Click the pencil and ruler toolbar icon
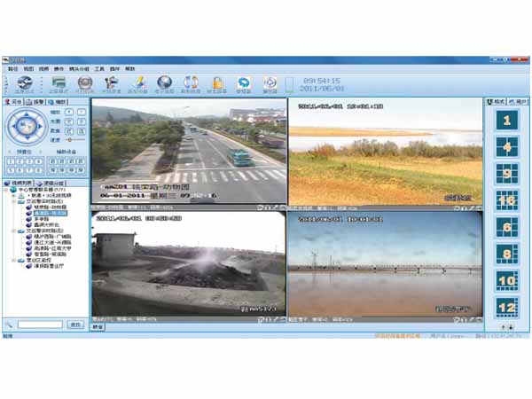This screenshot has height=399, width=532. point(138,82)
